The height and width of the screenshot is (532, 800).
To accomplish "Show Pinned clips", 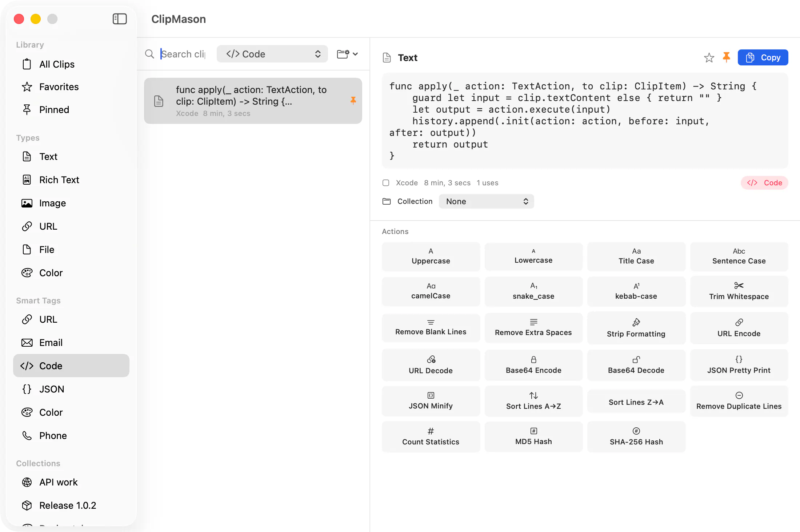I will 71,110.
